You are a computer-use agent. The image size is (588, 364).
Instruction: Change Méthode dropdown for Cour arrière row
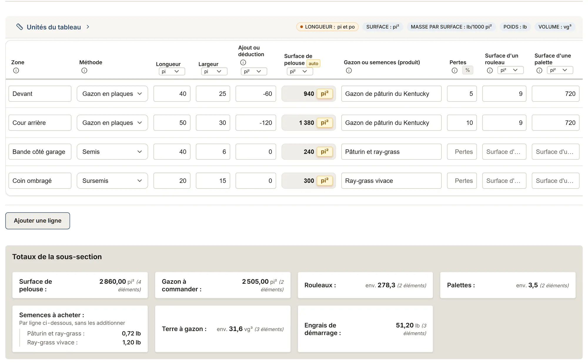click(112, 123)
